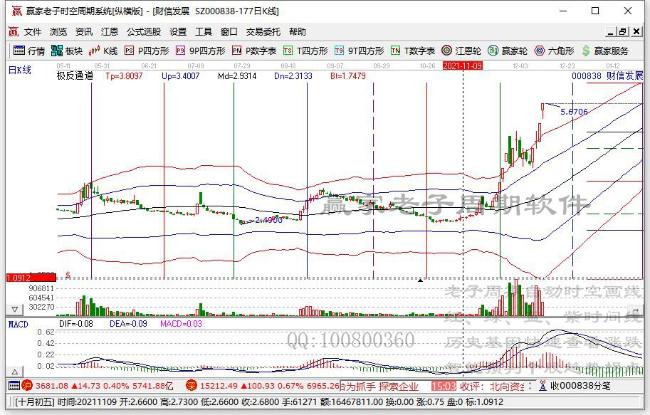Open the 板块 sector icon

click(57, 51)
